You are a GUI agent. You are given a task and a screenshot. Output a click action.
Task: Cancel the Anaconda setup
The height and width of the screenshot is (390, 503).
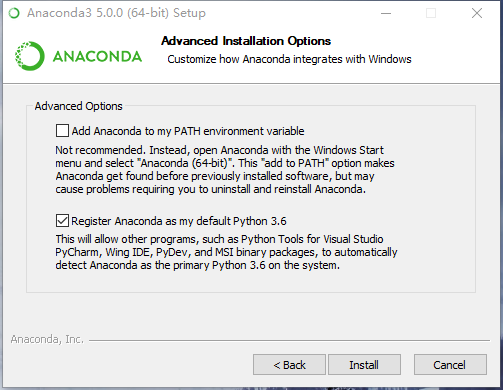(x=450, y=365)
